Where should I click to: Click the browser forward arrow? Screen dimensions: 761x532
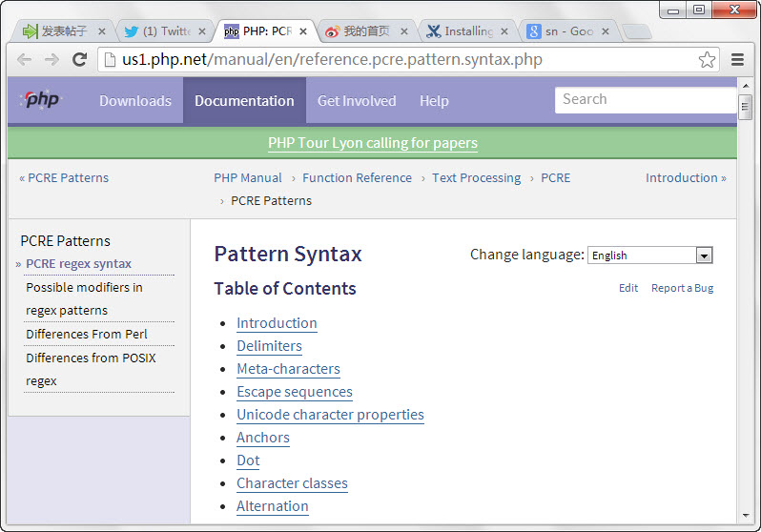point(51,60)
